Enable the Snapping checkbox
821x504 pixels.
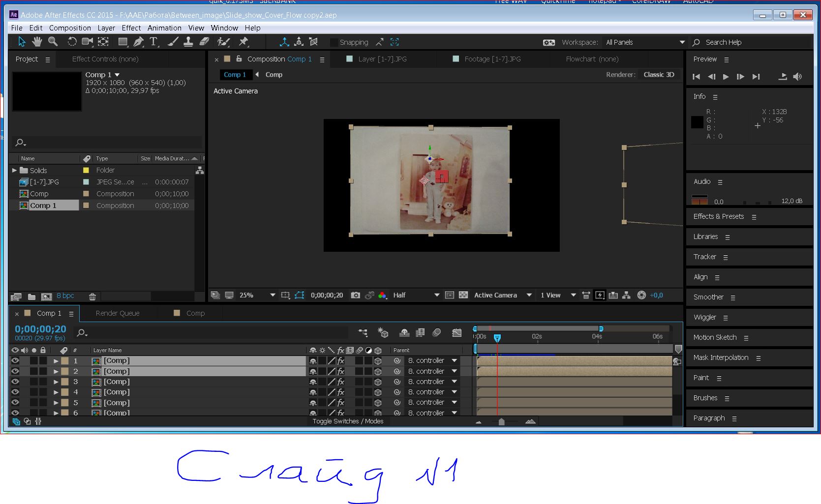[334, 42]
